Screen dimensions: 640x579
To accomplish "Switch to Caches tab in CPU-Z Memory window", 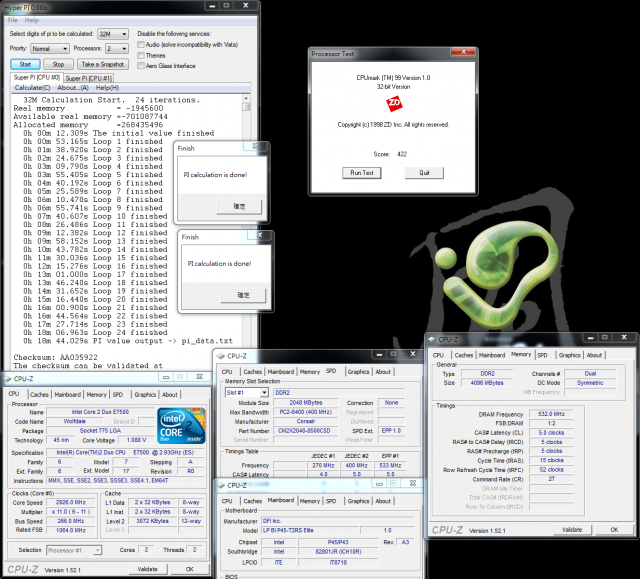I will click(x=464, y=355).
